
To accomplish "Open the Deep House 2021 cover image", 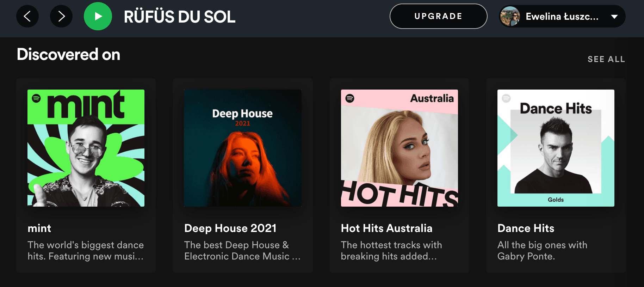I will pyautogui.click(x=243, y=148).
